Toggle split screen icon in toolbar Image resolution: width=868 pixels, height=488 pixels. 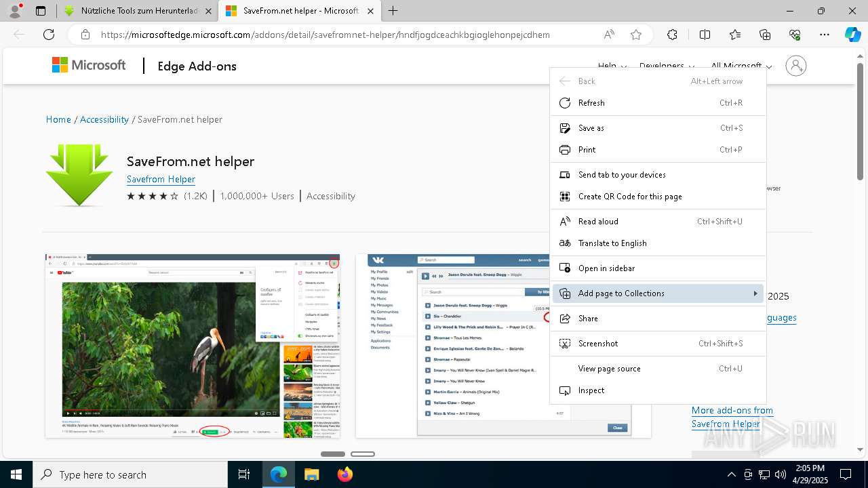[x=705, y=35]
